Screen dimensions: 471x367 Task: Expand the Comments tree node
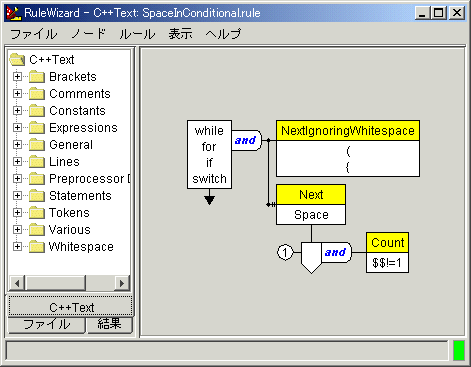17,94
